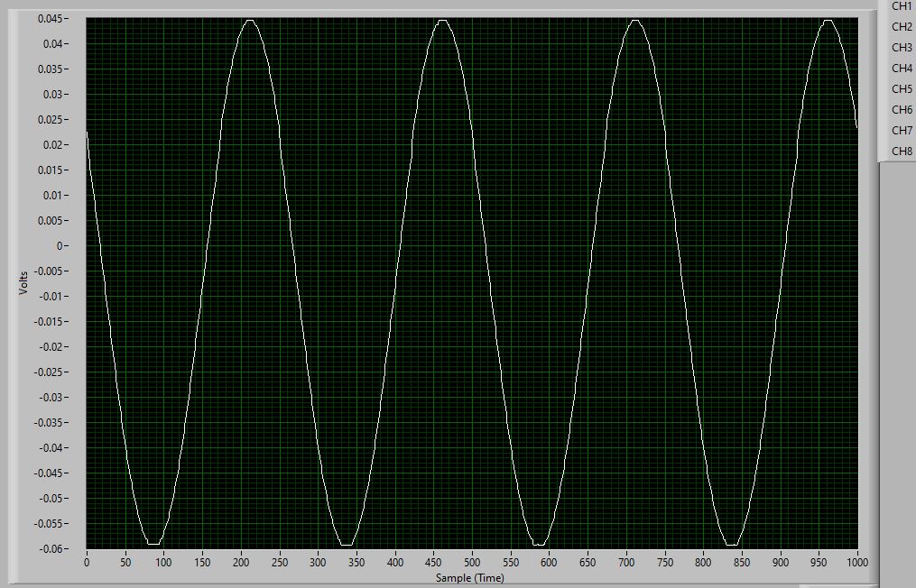
Task: Click the -0.025 Y-axis tick value
Action: tap(49, 372)
